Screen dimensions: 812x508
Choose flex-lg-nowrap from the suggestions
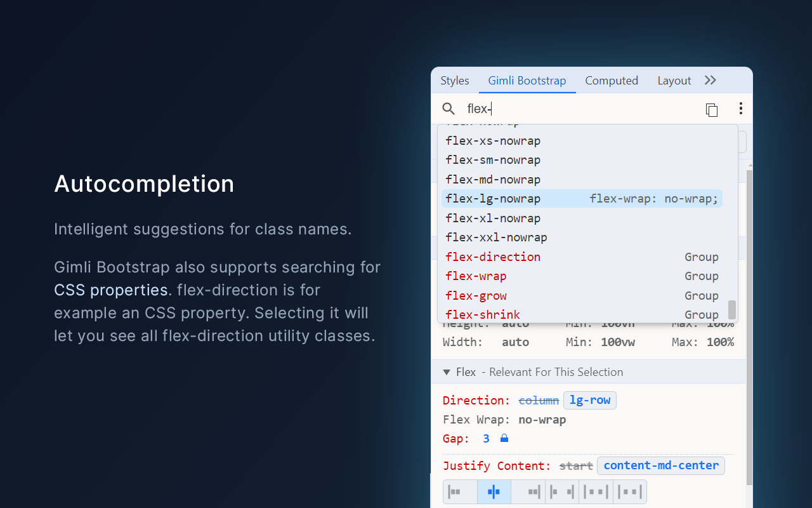pos(492,199)
